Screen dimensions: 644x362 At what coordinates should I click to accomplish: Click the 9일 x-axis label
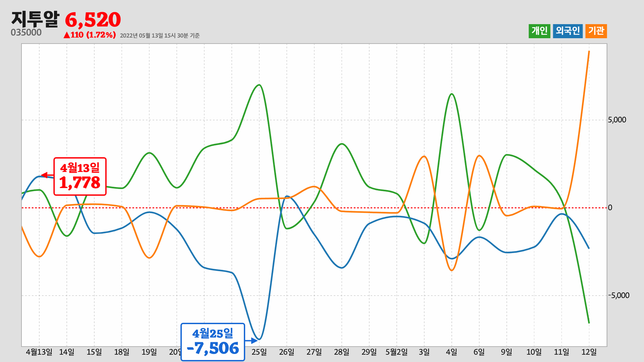(x=507, y=352)
